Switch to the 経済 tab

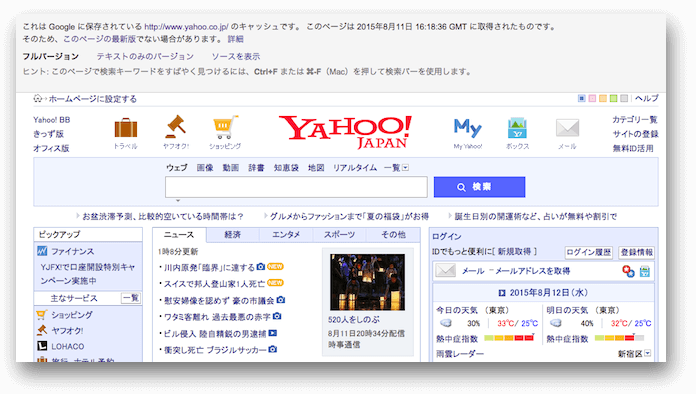pyautogui.click(x=233, y=235)
